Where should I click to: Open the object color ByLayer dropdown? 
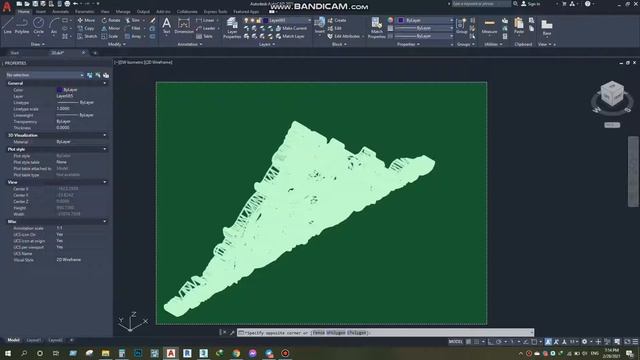[424, 20]
